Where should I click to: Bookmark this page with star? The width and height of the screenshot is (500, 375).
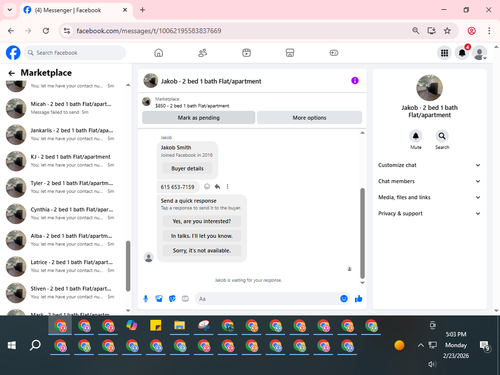447,31
